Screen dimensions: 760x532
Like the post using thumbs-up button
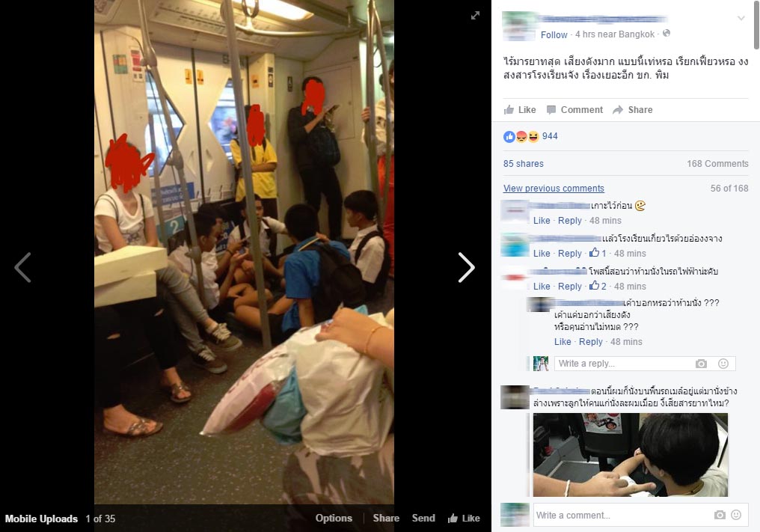pos(520,109)
